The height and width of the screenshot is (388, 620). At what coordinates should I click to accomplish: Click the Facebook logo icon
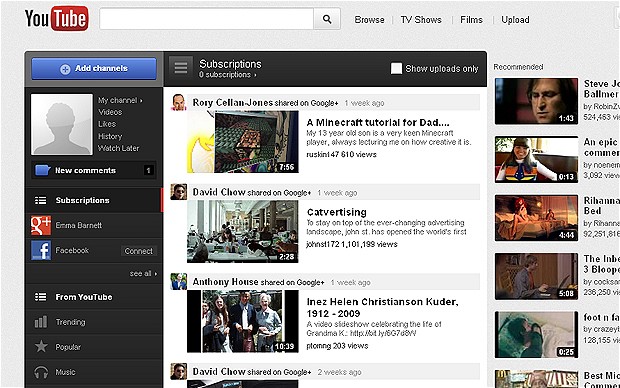point(41,251)
